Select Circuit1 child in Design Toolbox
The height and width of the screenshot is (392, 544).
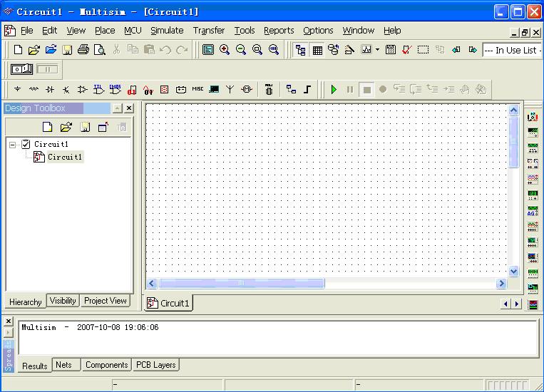[65, 157]
